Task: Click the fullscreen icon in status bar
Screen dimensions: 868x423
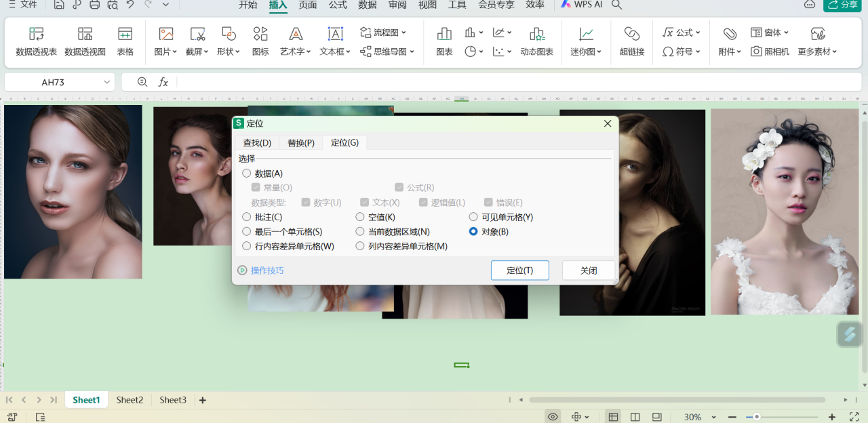Action: click(854, 417)
